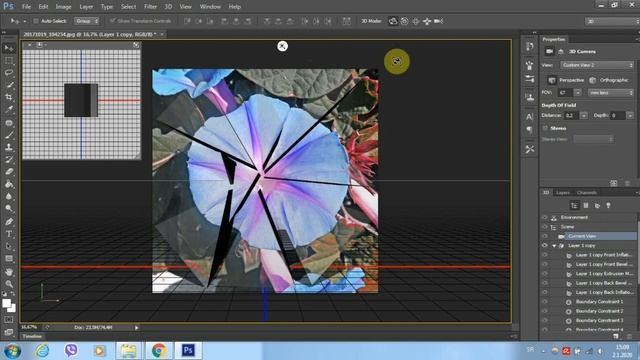Activate Slide 3D Object mode
The height and width of the screenshot is (360, 640).
tap(427, 21)
